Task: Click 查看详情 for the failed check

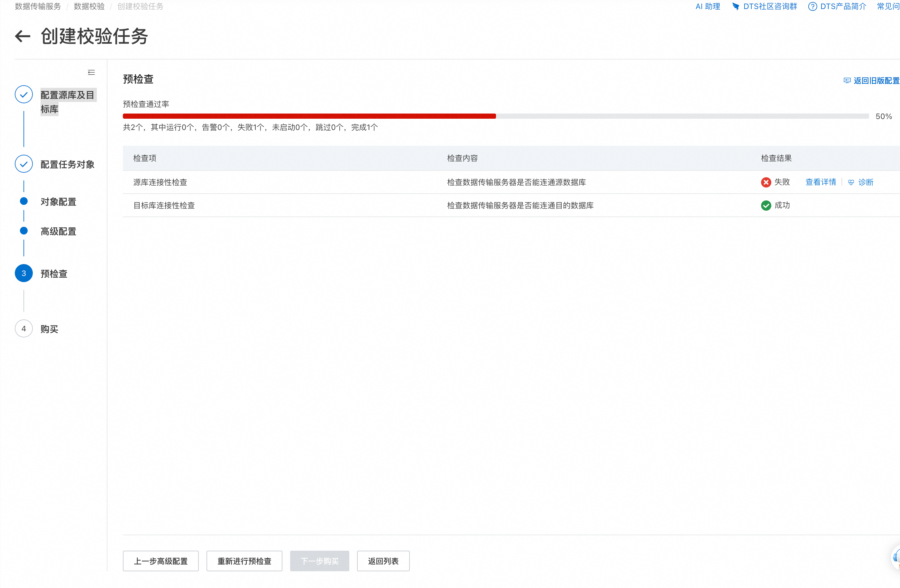Action: [x=821, y=182]
